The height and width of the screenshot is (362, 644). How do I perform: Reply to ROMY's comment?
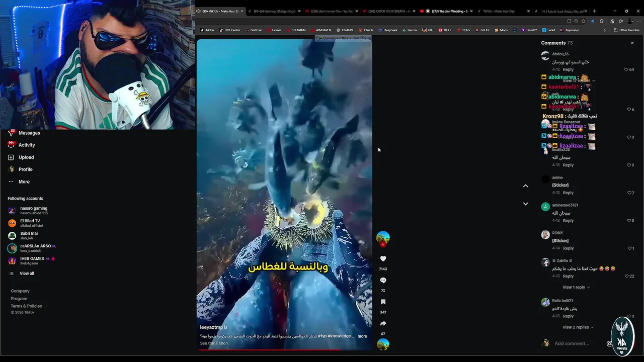(568, 248)
